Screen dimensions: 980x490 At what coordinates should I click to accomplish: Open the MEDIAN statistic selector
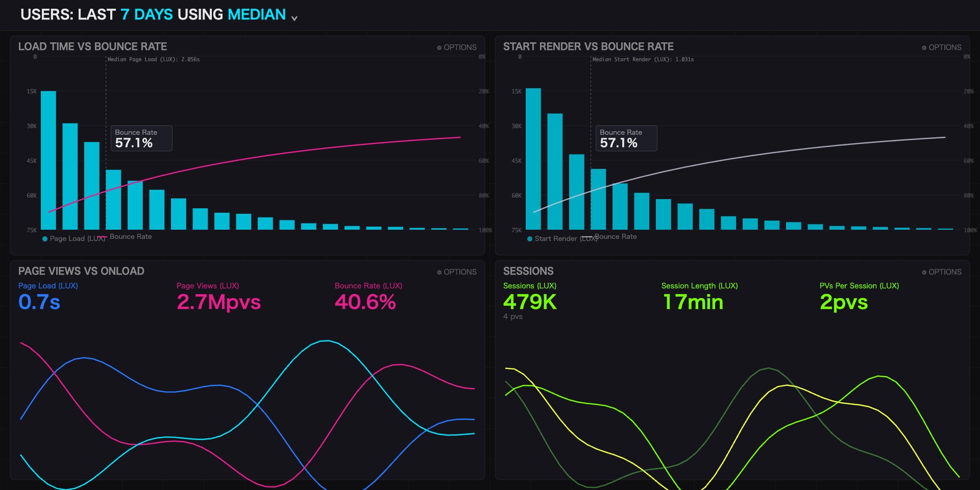click(256, 14)
